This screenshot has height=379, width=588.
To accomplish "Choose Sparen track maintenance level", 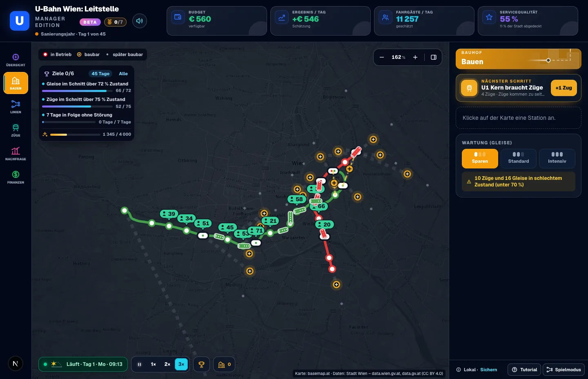I will 480,158.
